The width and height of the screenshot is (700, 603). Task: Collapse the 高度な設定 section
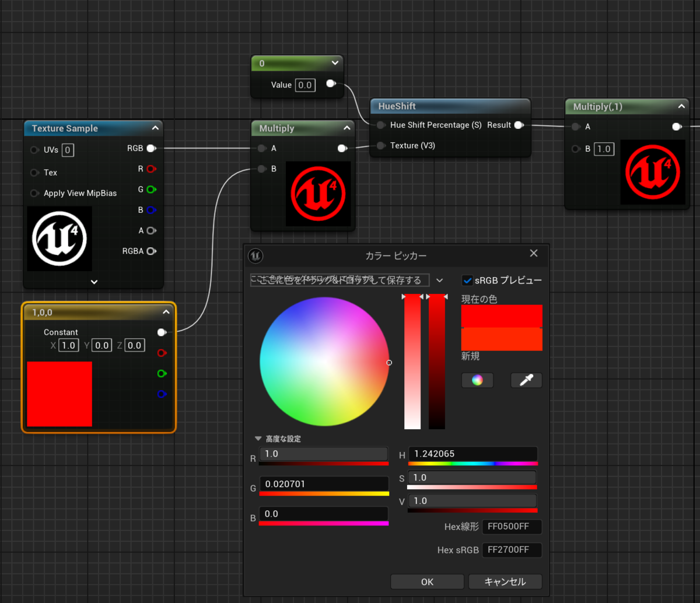[x=258, y=439]
